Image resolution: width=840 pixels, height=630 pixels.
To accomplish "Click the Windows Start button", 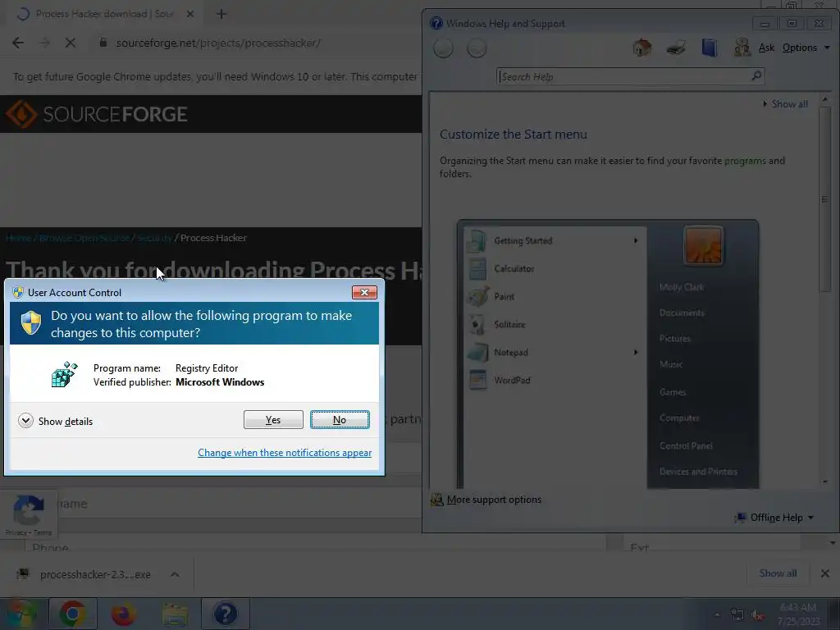I will (x=21, y=614).
